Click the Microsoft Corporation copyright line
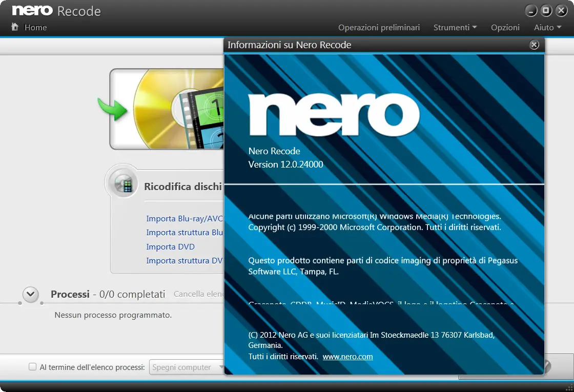This screenshot has width=574, height=392. (375, 228)
